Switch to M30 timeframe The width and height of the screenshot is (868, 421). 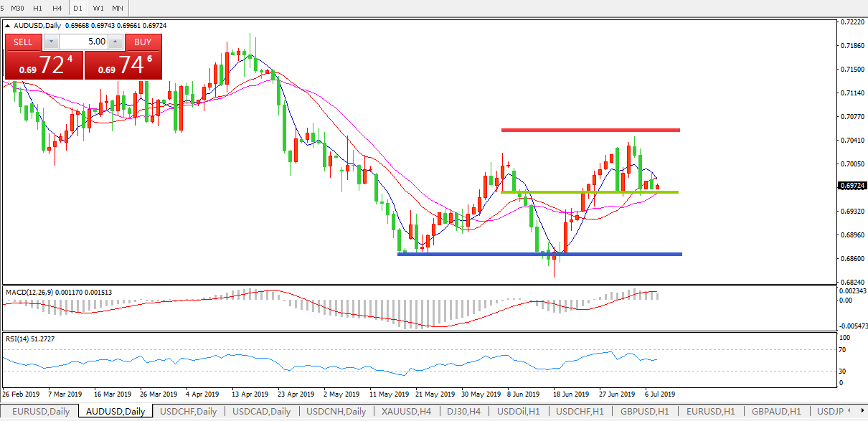tap(18, 7)
